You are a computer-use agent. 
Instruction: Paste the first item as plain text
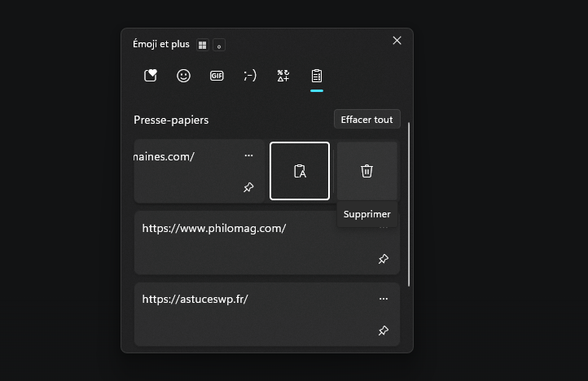pyautogui.click(x=300, y=171)
